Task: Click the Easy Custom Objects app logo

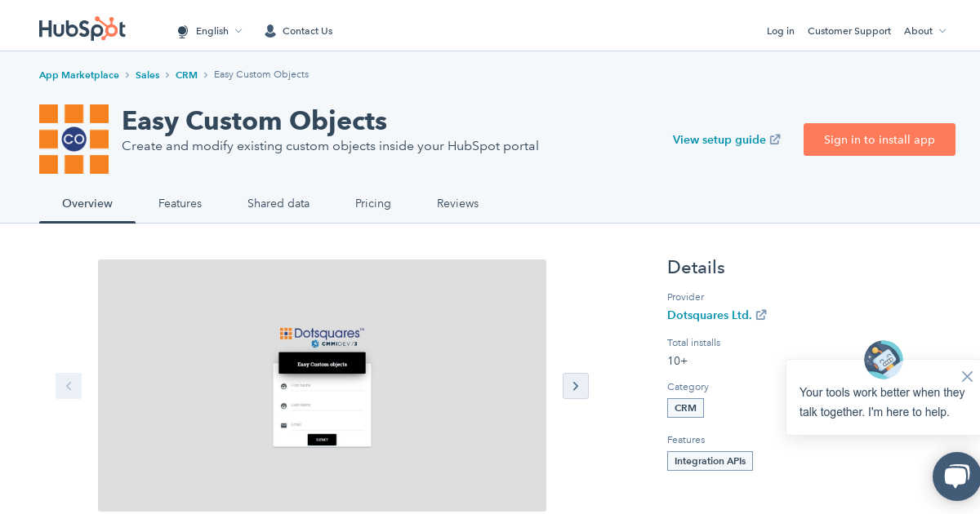Action: 73,139
